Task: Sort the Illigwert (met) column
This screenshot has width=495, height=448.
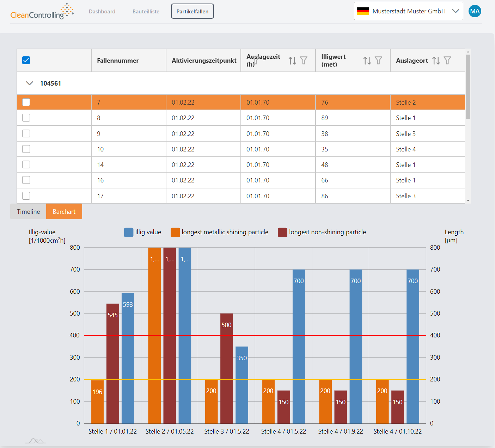Action: pos(367,61)
